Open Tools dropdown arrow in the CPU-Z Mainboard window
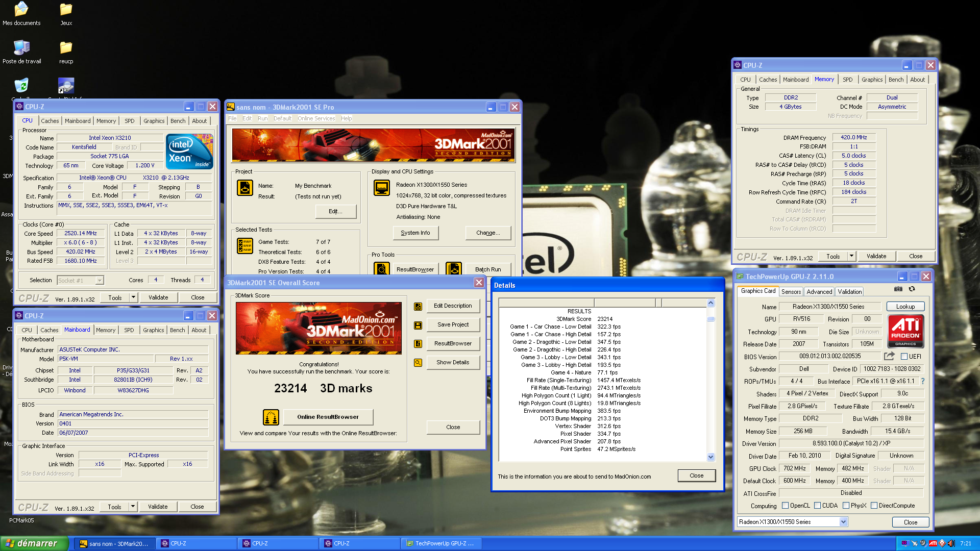Image resolution: width=980 pixels, height=551 pixels. pyautogui.click(x=133, y=507)
